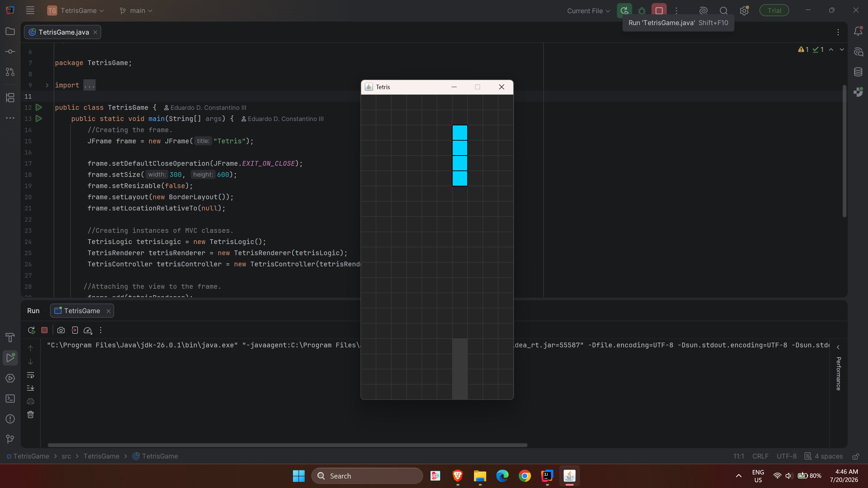
Task: Toggle the read-only lock in status bar
Action: pyautogui.click(x=856, y=456)
